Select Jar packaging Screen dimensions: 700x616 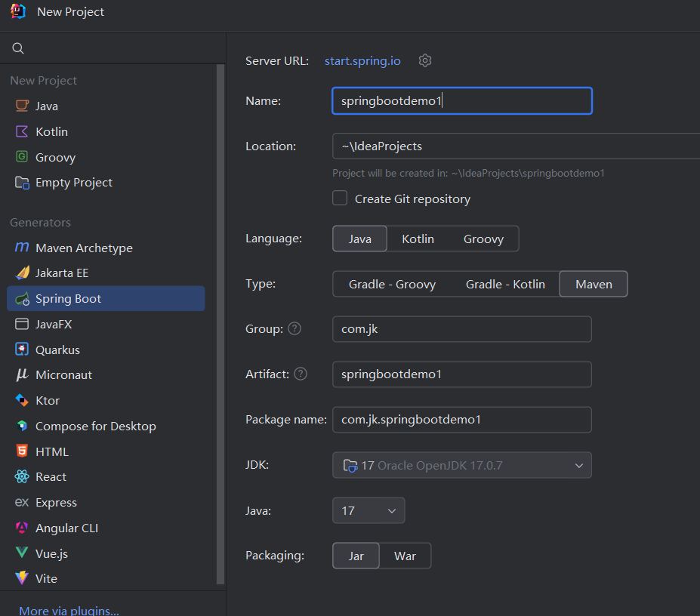click(x=356, y=556)
